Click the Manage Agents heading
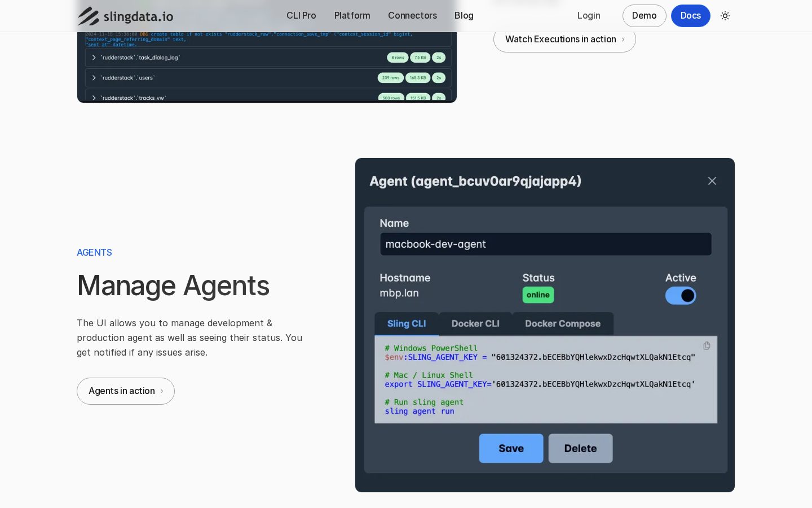The image size is (812, 508). [x=173, y=286]
